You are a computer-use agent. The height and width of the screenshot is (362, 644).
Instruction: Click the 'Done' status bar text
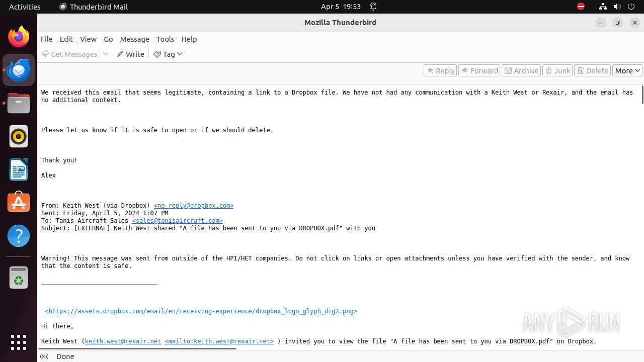point(65,356)
